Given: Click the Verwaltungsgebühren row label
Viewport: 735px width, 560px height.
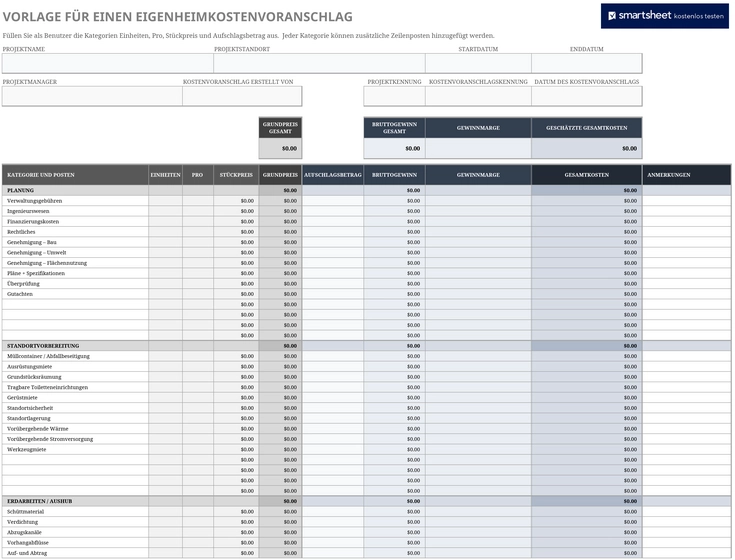Looking at the screenshot, I should (35, 201).
